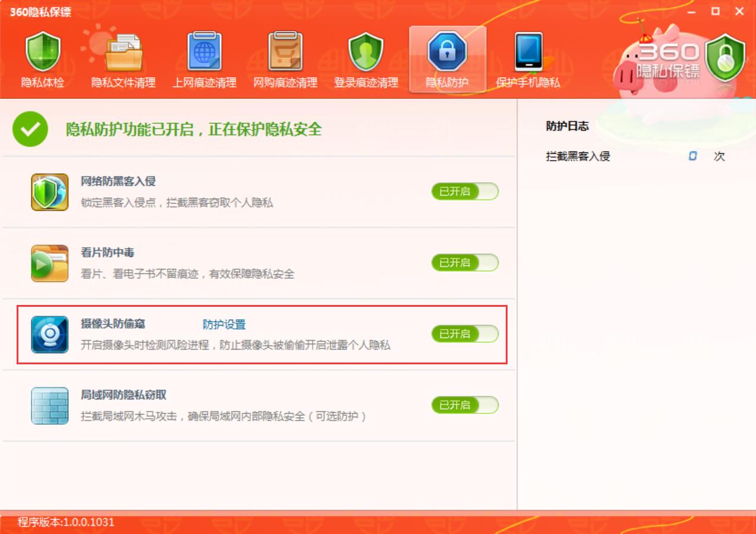Click the 网络防黑客入侵 shield globe icon
Viewport: 756px width, 534px height.
(x=50, y=193)
